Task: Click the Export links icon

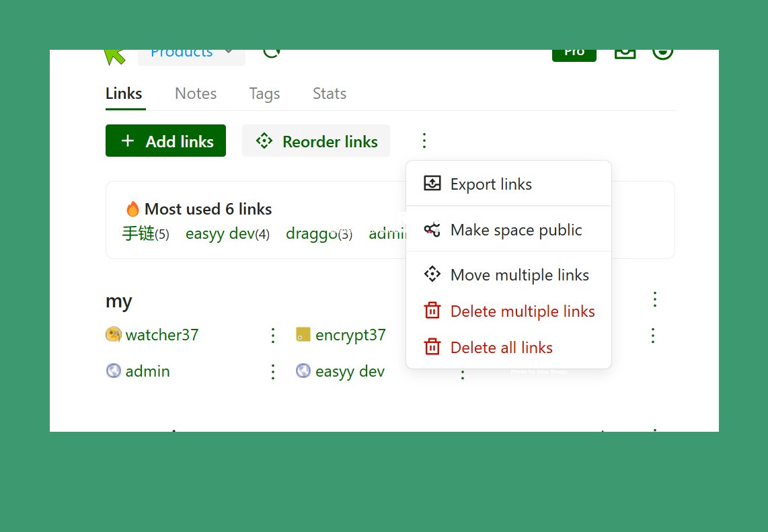Action: 432,183
